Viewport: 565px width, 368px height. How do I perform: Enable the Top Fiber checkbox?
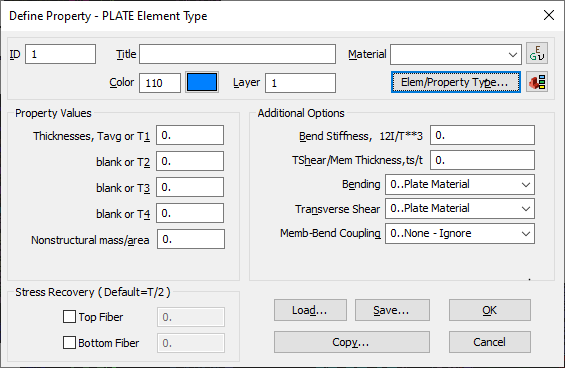pyautogui.click(x=69, y=317)
